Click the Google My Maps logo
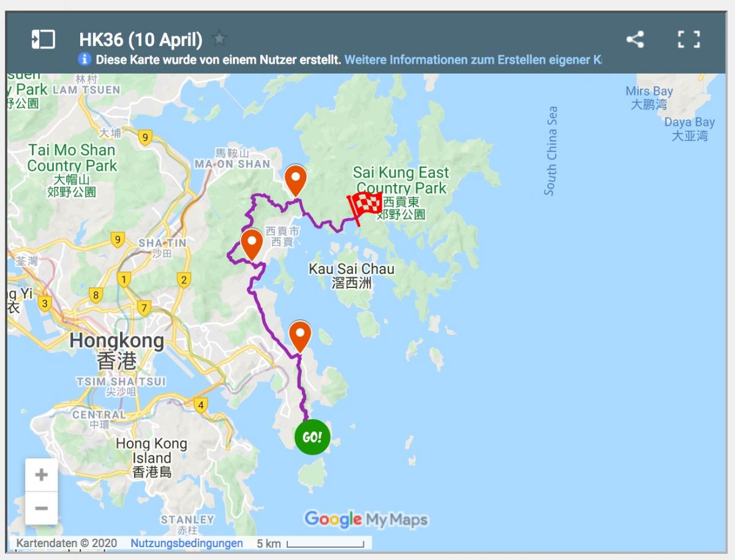Screen dimensions: 735x560 pyautogui.click(x=366, y=520)
